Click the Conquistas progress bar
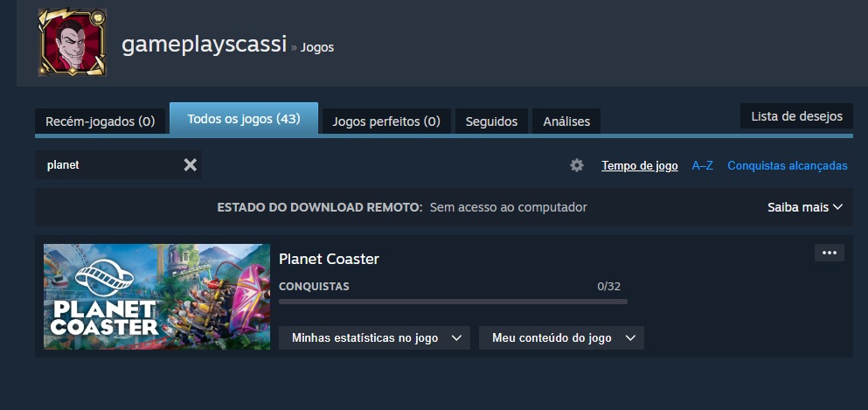 tap(453, 302)
